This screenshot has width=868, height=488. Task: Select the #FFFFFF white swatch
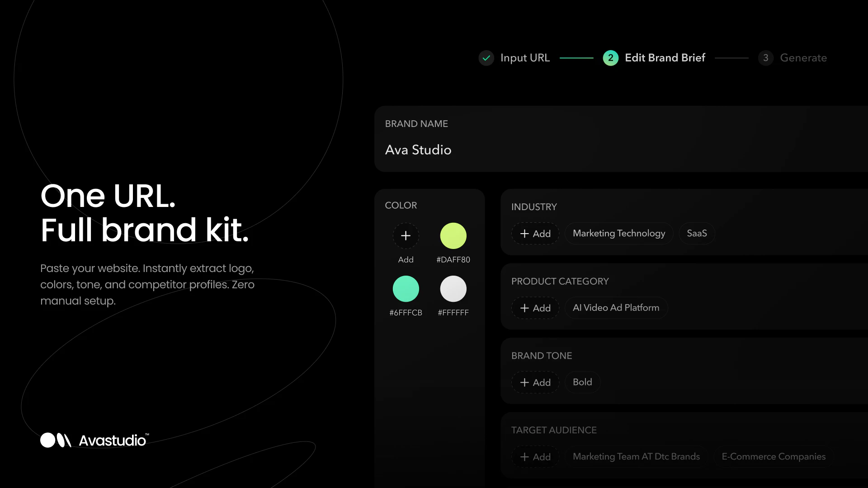coord(453,289)
